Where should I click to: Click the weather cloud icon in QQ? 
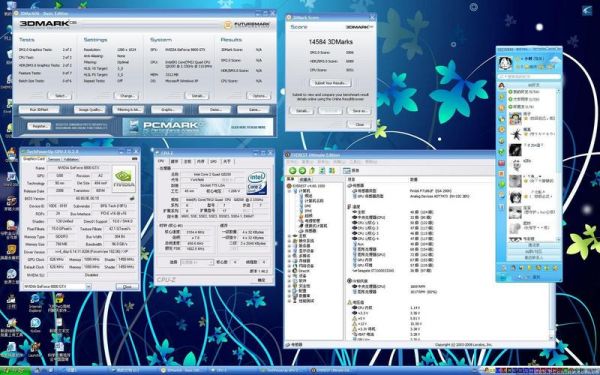554,59
